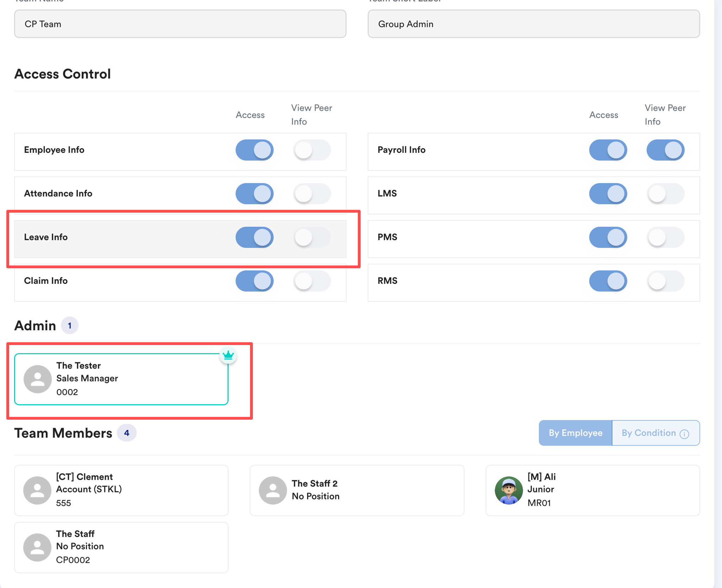Enable Leave Info View Peer Info toggle
The height and width of the screenshot is (588, 722).
pos(312,237)
